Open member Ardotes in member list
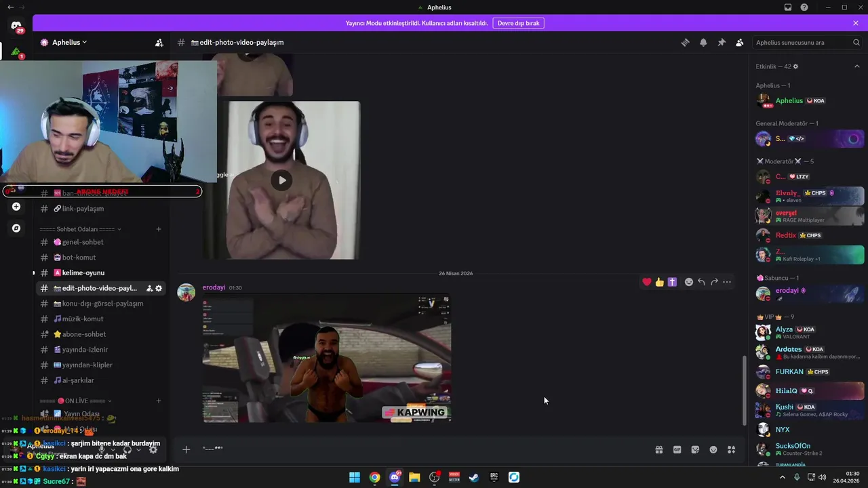 [810, 352]
